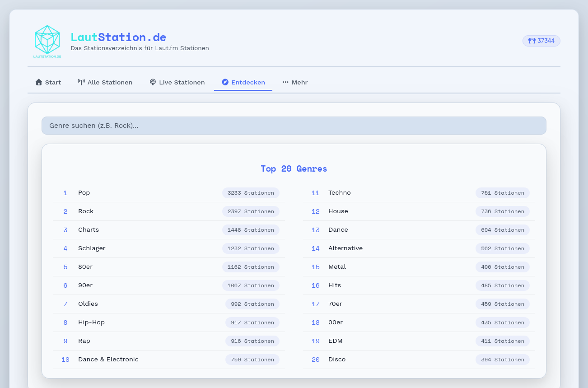Select the 80er genre
588x388 pixels.
pyautogui.click(x=169, y=267)
